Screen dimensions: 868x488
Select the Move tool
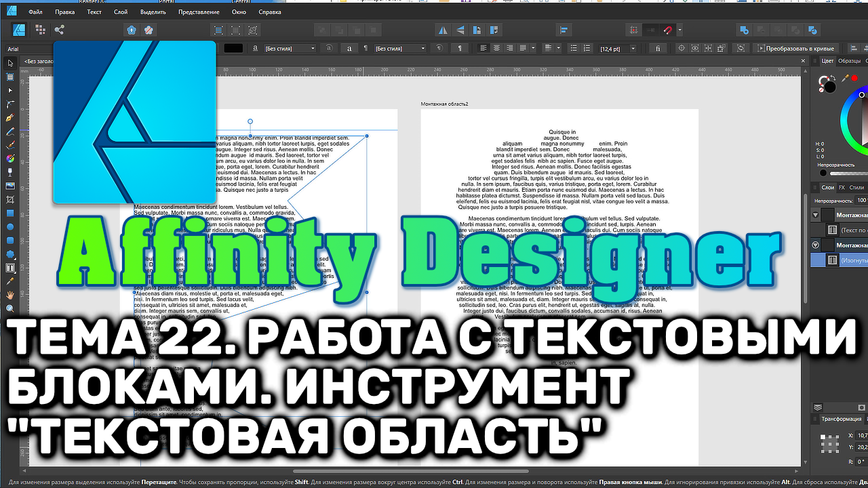pyautogui.click(x=10, y=63)
